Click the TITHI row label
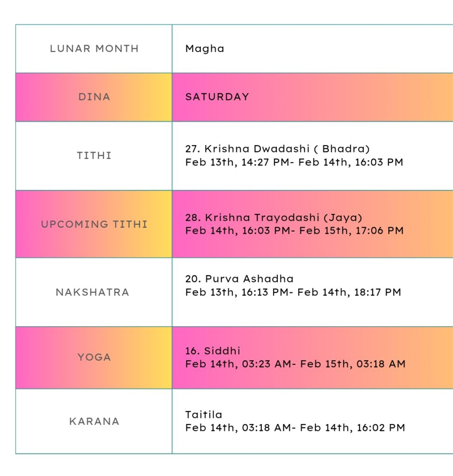This screenshot has height=476, width=453. (x=94, y=155)
